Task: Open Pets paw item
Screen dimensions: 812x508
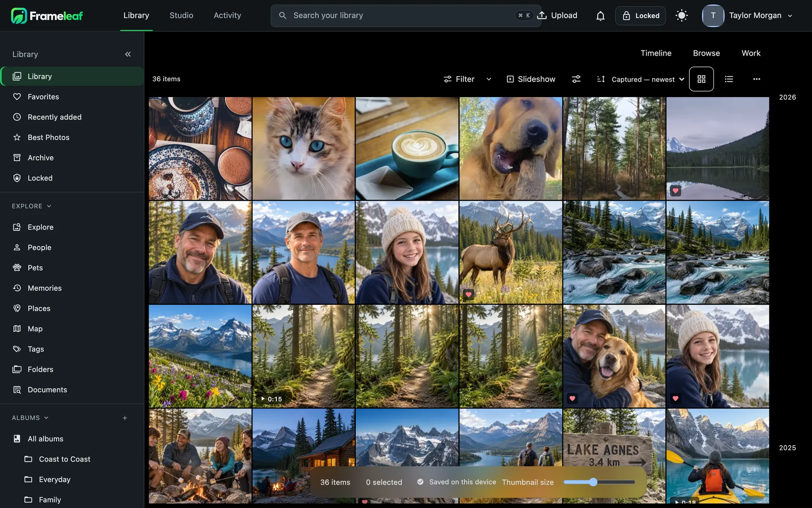Action: pyautogui.click(x=72, y=268)
